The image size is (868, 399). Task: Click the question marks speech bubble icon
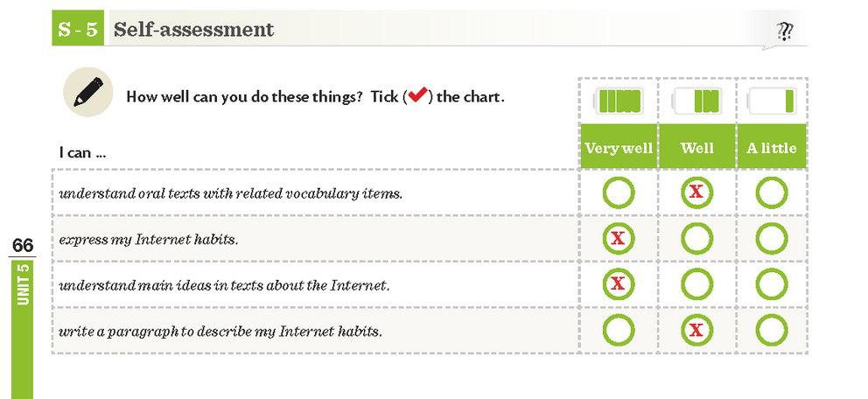(784, 31)
